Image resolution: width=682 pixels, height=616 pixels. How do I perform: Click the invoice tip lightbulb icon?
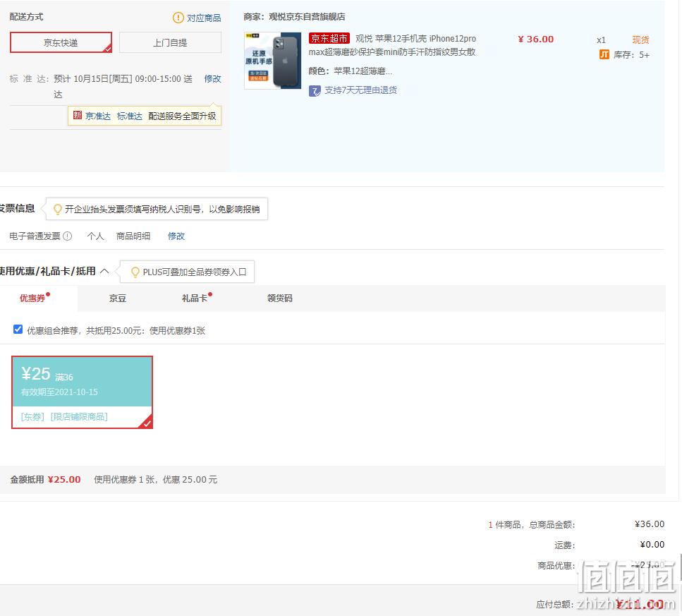pos(57,210)
